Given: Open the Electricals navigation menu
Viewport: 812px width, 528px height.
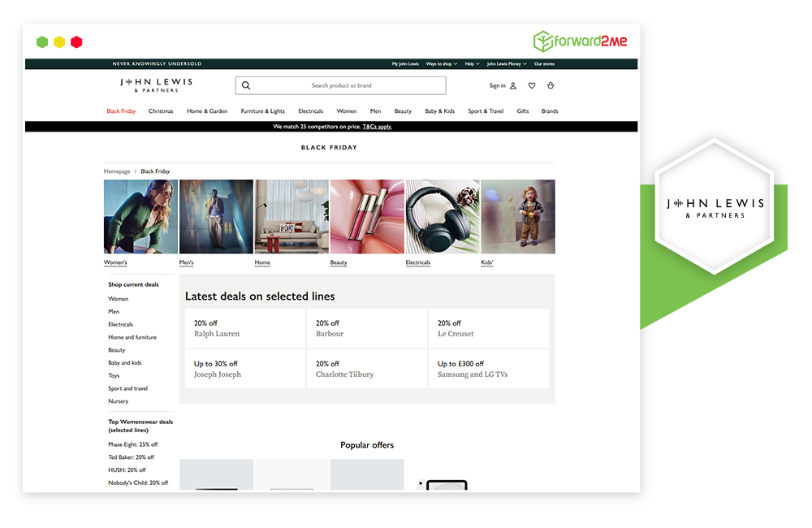Looking at the screenshot, I should pos(310,111).
